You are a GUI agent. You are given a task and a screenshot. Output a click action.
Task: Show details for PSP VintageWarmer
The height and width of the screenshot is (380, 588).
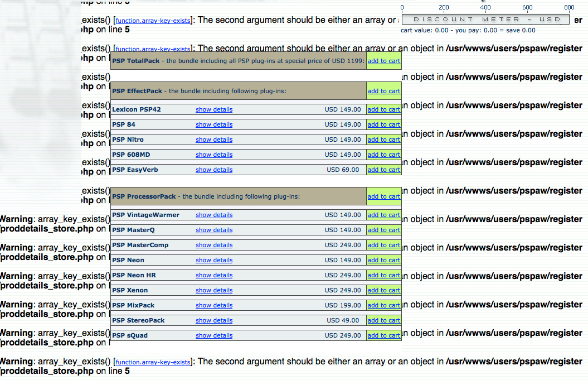coord(214,215)
